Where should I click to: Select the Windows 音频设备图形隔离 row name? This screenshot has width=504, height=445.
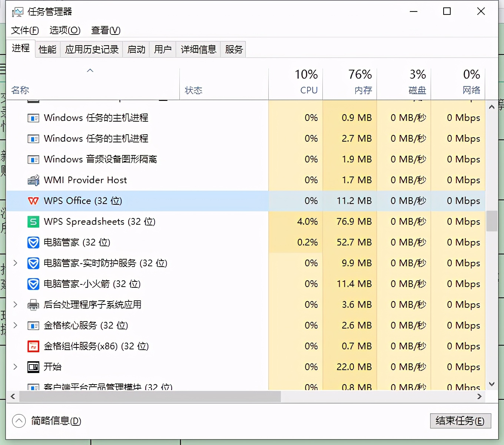click(x=100, y=159)
